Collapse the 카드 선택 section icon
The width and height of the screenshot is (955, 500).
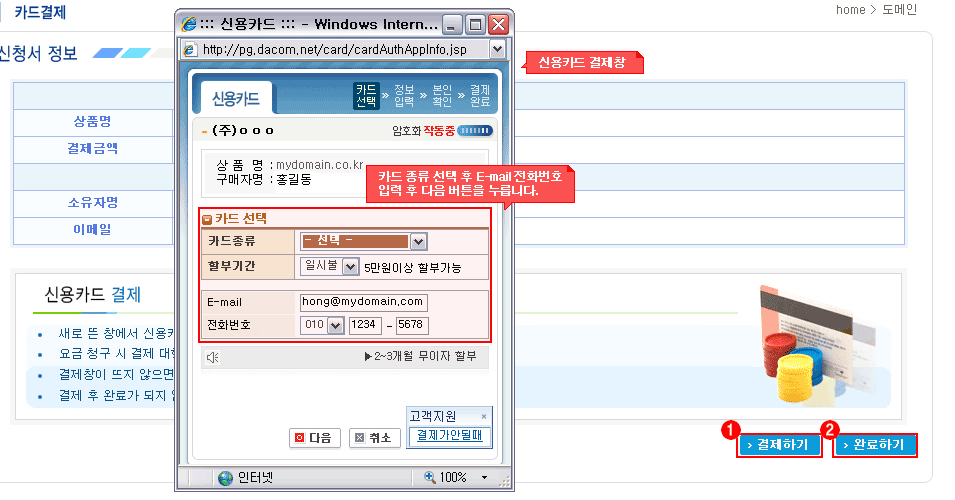(207, 219)
